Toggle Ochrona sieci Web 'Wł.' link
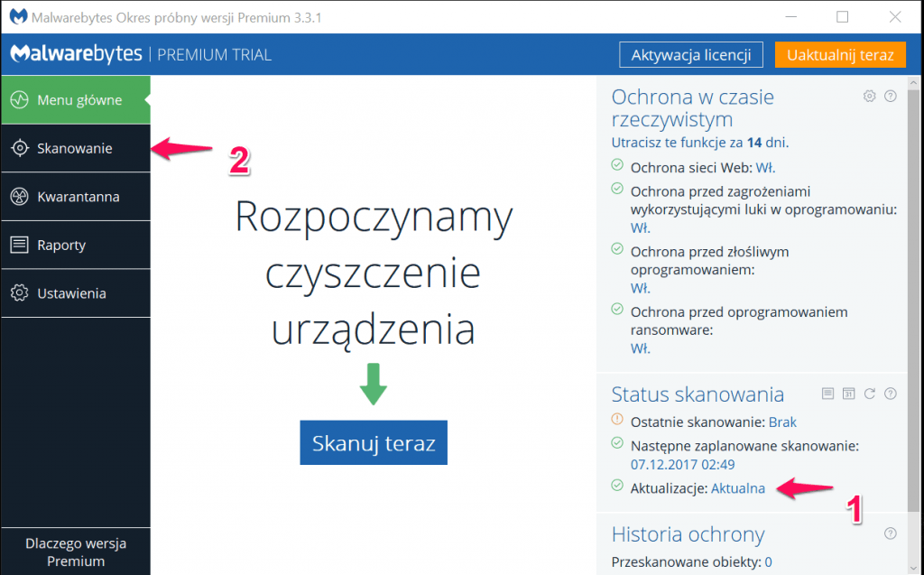The image size is (924, 575). [765, 167]
